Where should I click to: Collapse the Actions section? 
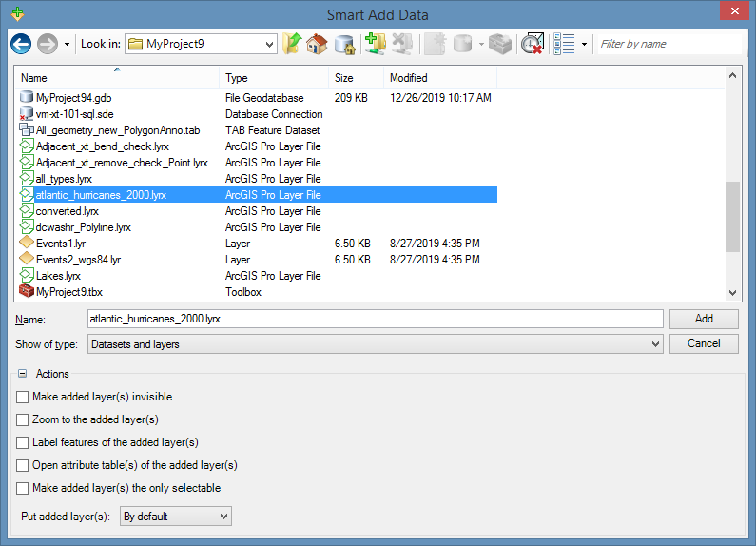(22, 373)
